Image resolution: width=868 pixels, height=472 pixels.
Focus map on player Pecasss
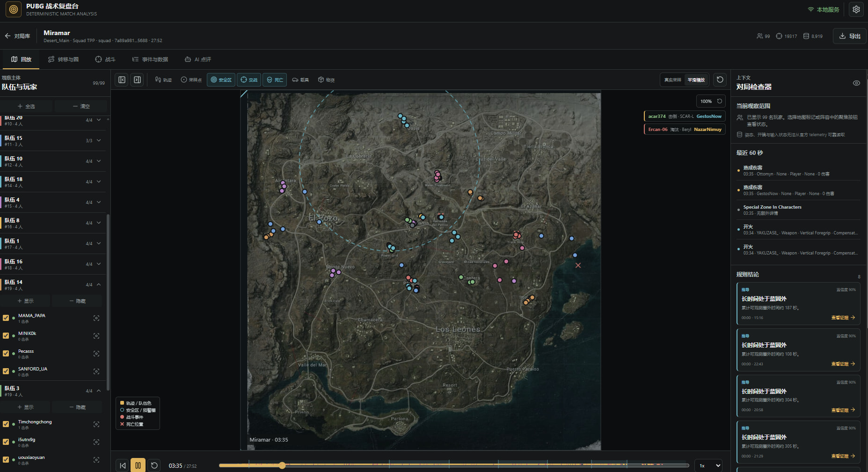tap(96, 354)
